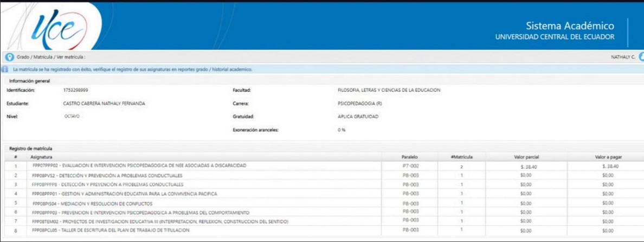The width and height of the screenshot is (644, 242).
Task: Click the #Matrícula column header
Action: click(x=461, y=157)
